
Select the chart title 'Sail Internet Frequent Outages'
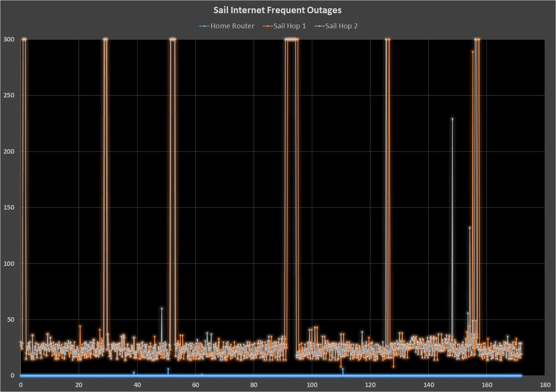click(278, 10)
